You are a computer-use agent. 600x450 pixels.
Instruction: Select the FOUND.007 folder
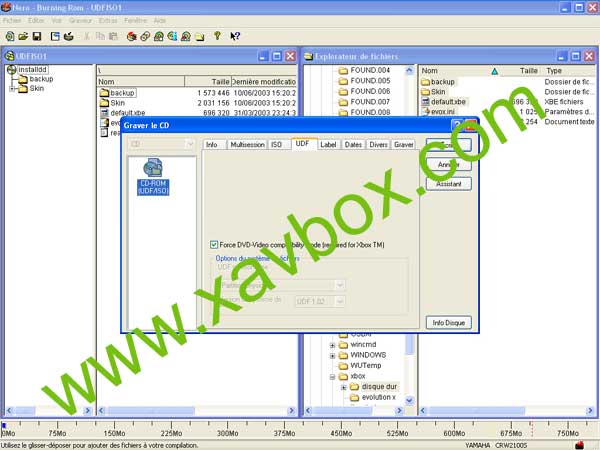tap(370, 102)
